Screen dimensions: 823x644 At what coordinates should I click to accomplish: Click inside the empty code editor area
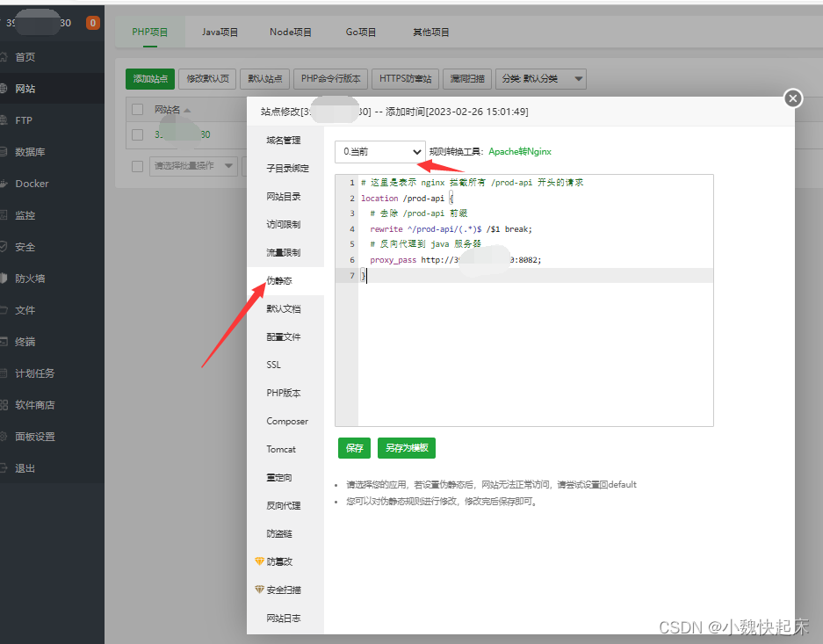pyautogui.click(x=536, y=354)
